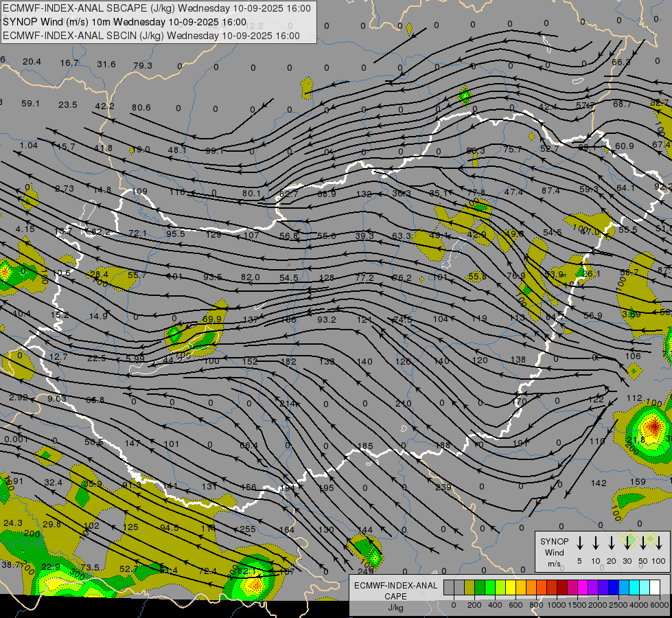
Task: Click the map value 255
Action: [248, 529]
